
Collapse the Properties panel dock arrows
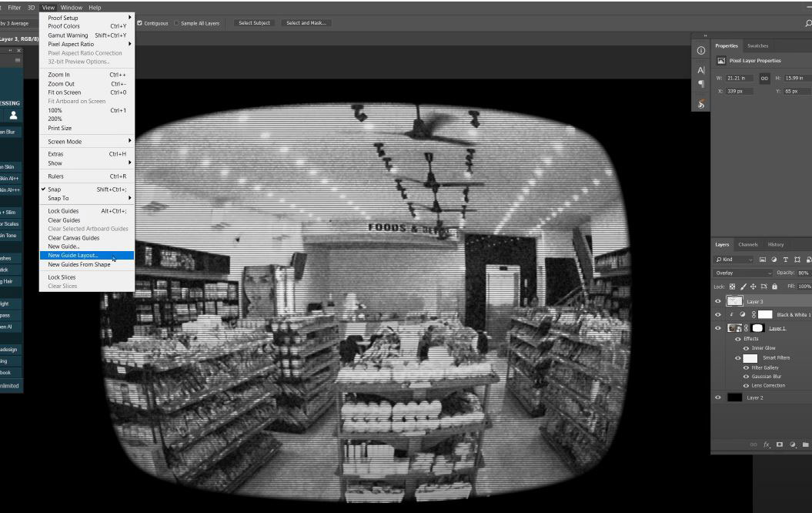click(x=705, y=35)
